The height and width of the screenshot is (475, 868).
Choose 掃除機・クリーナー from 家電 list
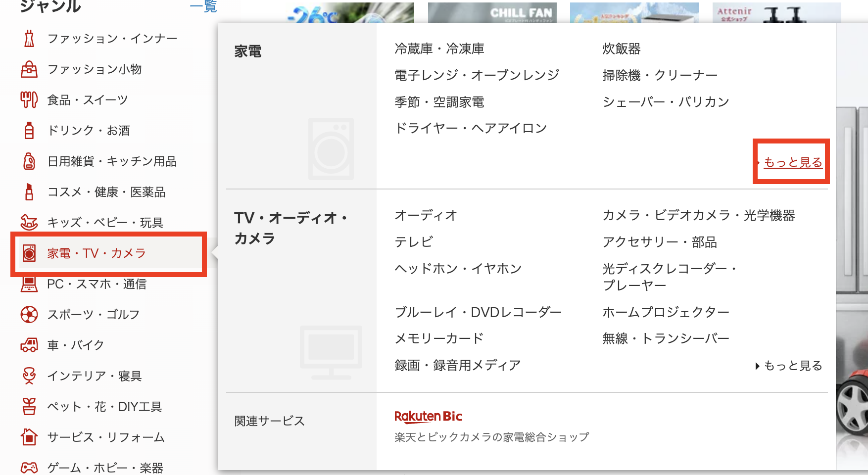pos(660,75)
